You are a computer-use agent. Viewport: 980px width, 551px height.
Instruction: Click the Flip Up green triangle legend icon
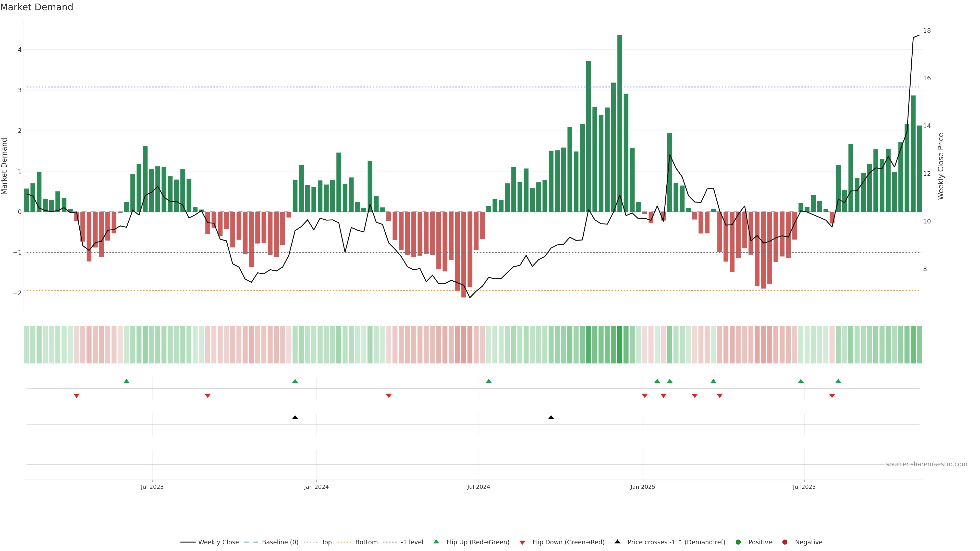pos(436,542)
